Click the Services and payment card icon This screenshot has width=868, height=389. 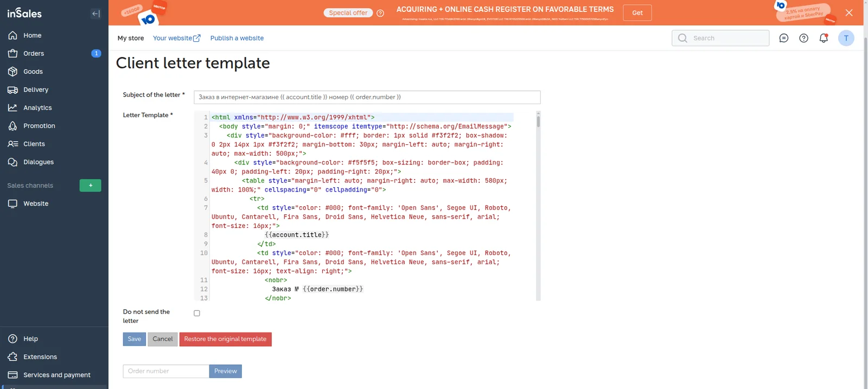pyautogui.click(x=12, y=375)
